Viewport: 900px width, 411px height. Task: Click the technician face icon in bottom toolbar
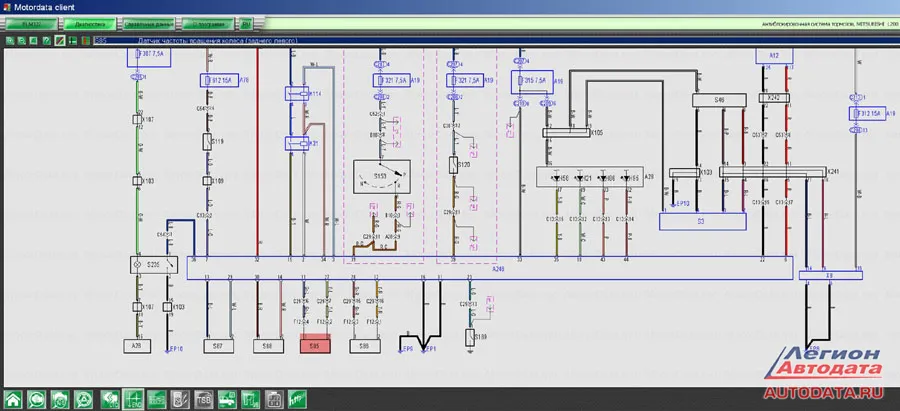(60, 399)
